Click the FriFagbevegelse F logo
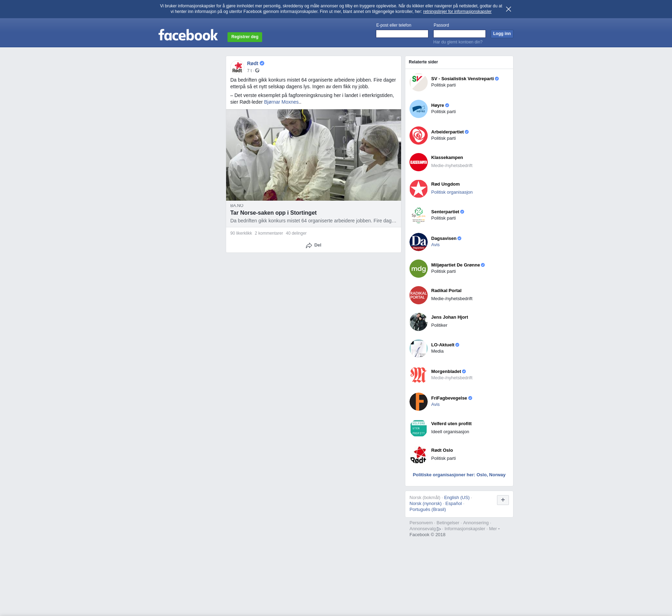 click(419, 402)
